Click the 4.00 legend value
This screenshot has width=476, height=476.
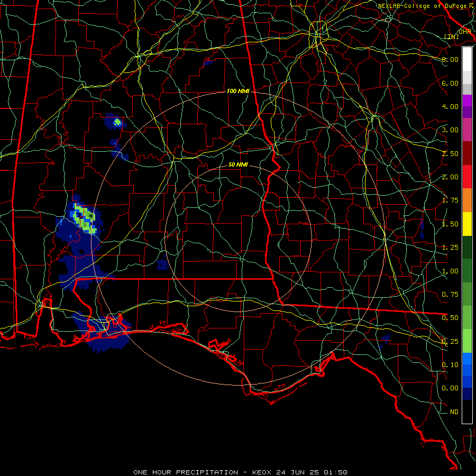coord(450,106)
